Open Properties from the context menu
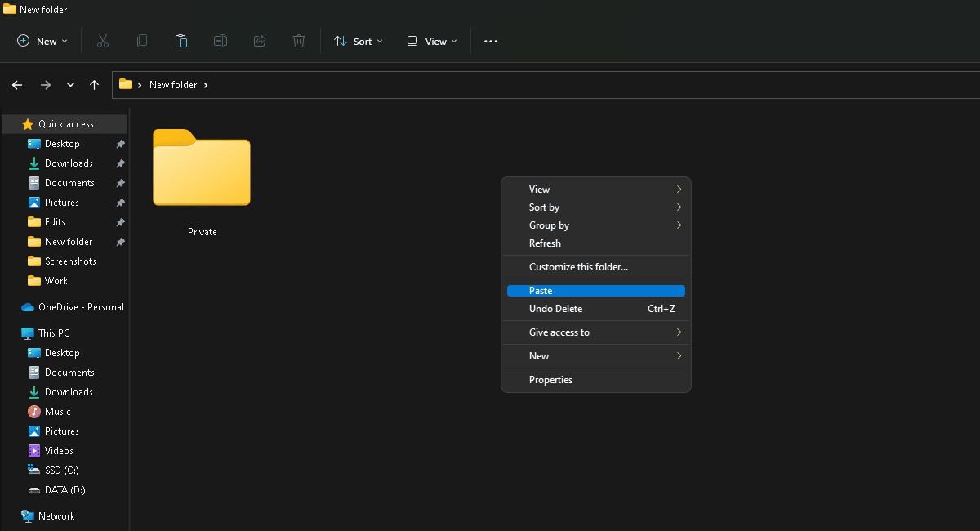980x531 pixels. tap(550, 380)
